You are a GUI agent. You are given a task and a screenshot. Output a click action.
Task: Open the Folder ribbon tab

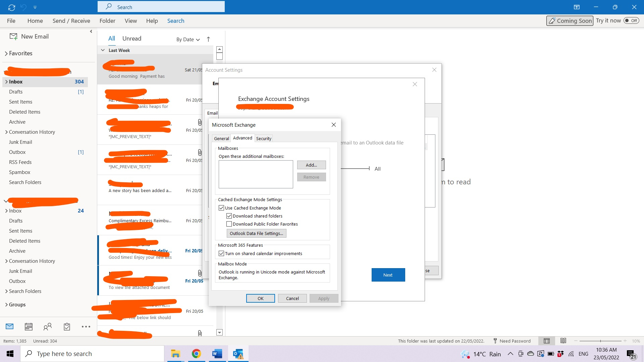(107, 21)
